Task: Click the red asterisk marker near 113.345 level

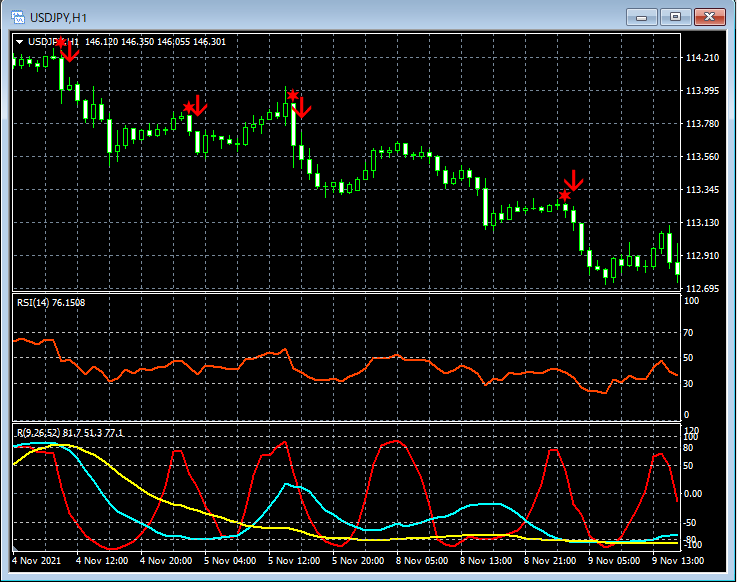Action: 565,195
